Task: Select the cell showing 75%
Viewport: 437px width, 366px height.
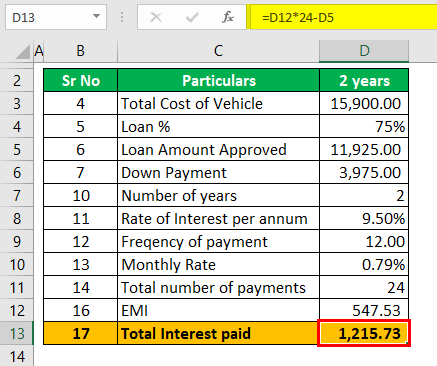Action: [364, 126]
